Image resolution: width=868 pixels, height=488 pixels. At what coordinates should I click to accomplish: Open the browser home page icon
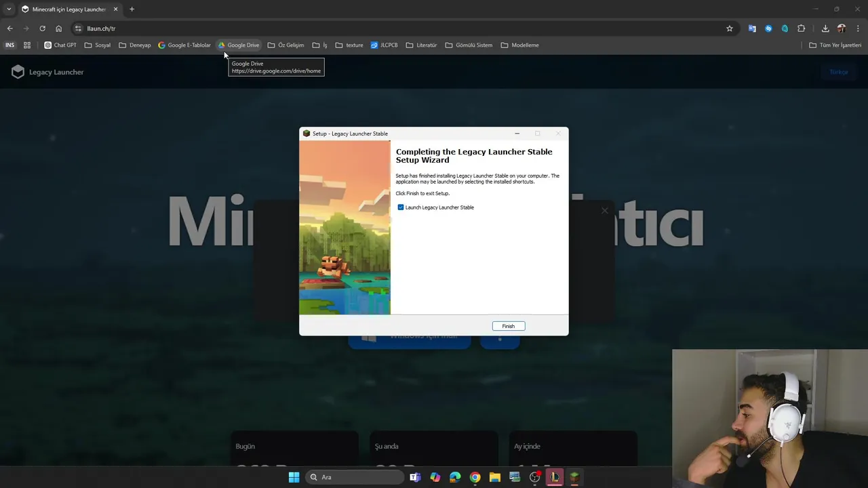point(58,28)
